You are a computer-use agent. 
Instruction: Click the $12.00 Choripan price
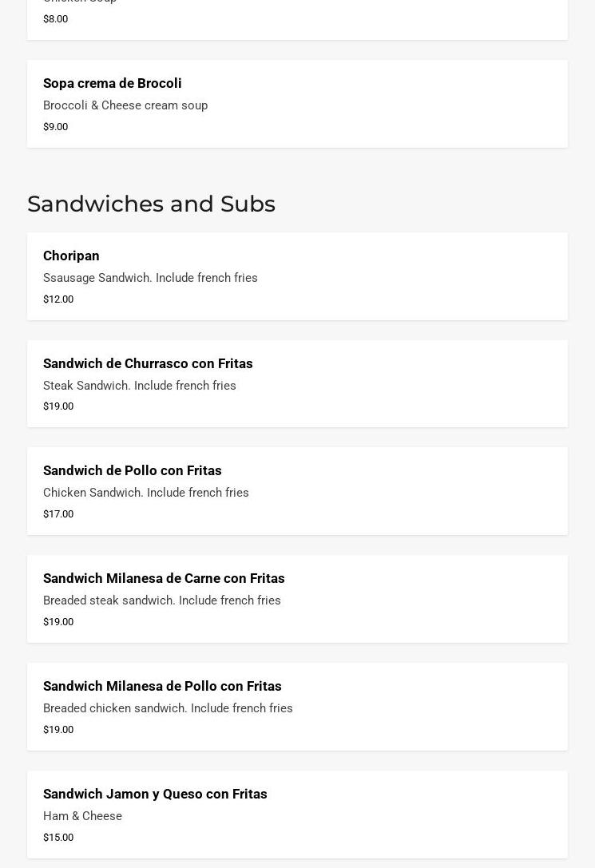pos(58,299)
